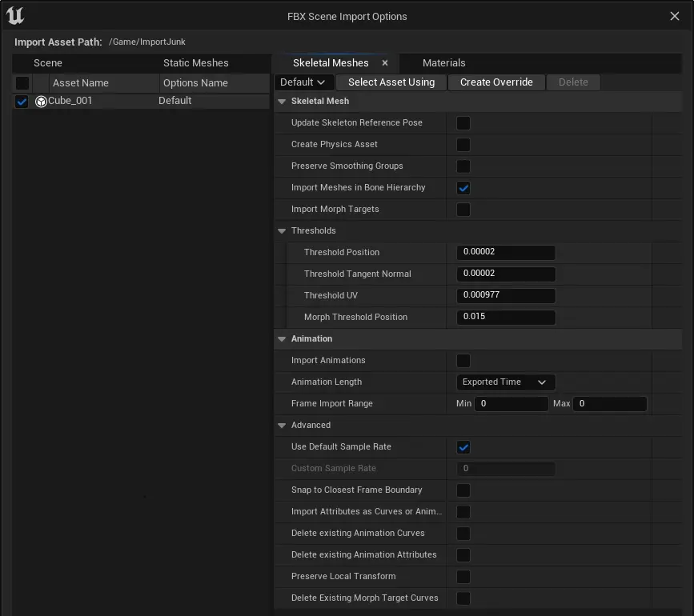The width and height of the screenshot is (694, 616).
Task: Close the FBX Scene Import Options window
Action: 675,16
